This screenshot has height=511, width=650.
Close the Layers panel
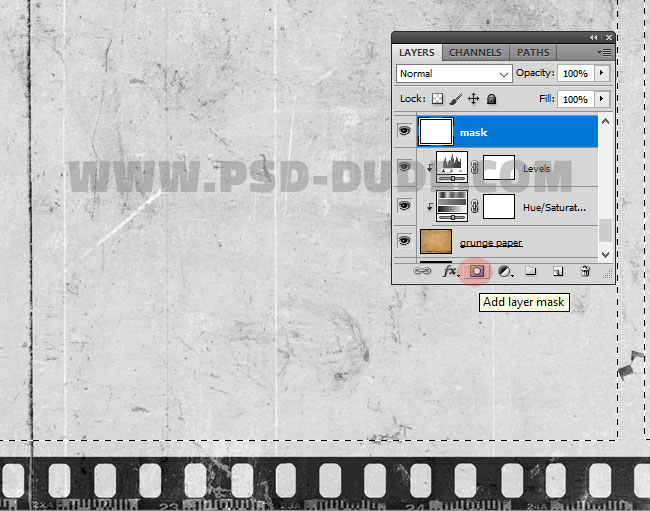[x=609, y=37]
